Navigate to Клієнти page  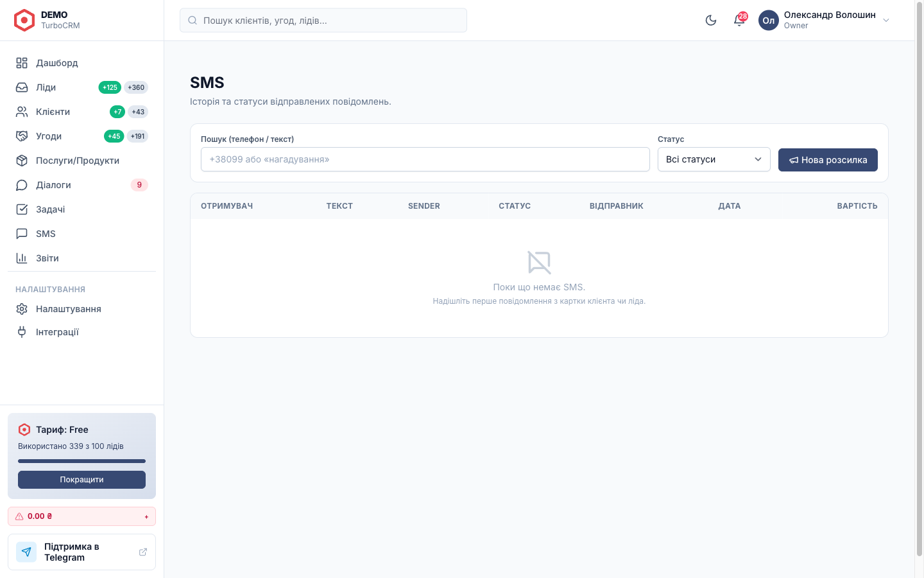pos(81,112)
